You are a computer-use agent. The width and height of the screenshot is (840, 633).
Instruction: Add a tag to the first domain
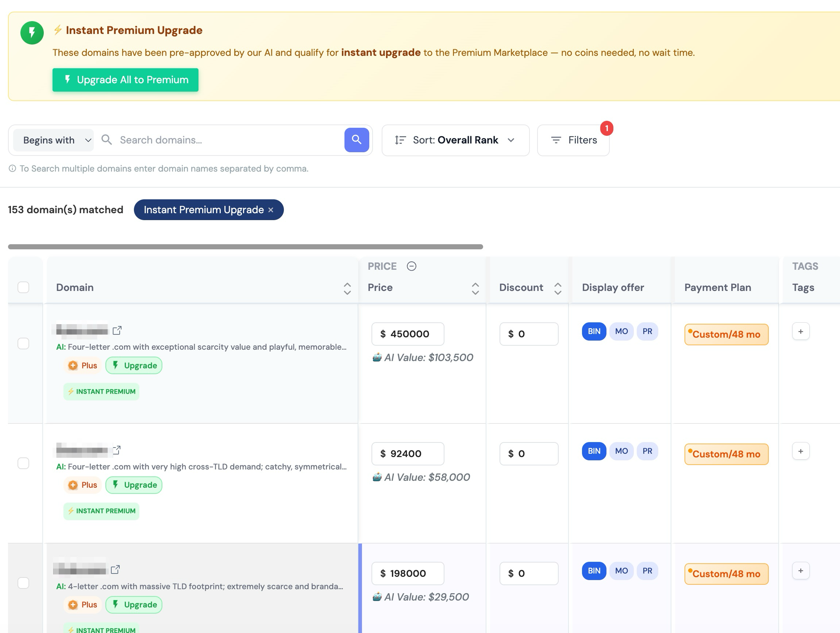(x=801, y=331)
